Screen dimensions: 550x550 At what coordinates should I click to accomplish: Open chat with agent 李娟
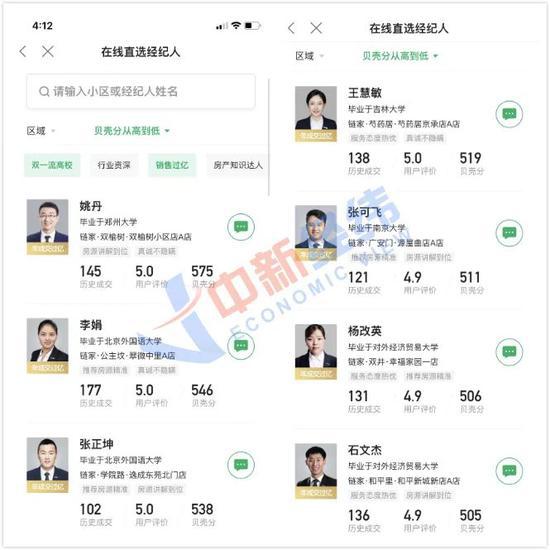click(241, 346)
